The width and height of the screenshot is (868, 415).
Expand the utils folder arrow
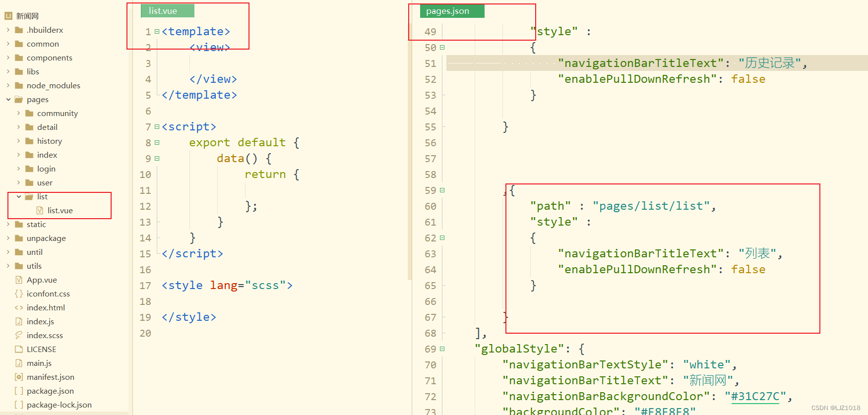pyautogui.click(x=8, y=266)
